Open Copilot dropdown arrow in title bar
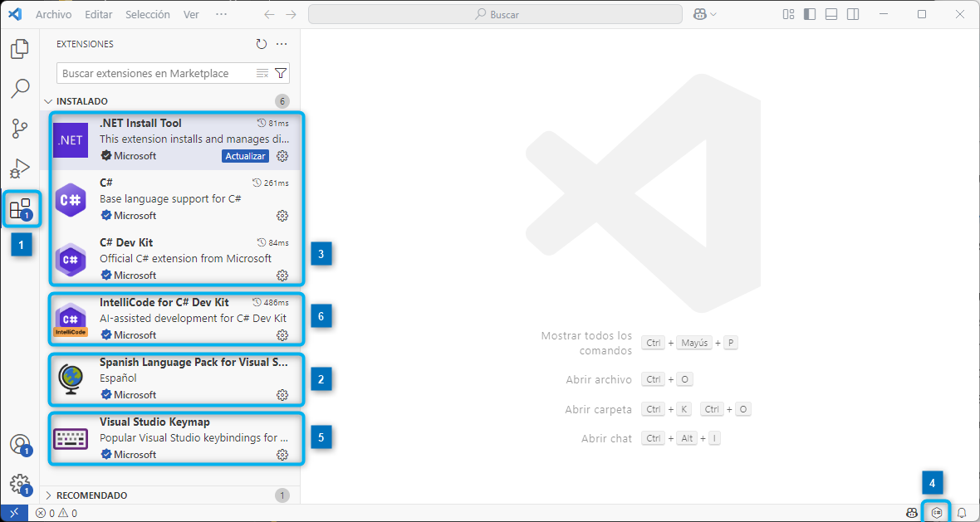The image size is (980, 522). tap(713, 14)
